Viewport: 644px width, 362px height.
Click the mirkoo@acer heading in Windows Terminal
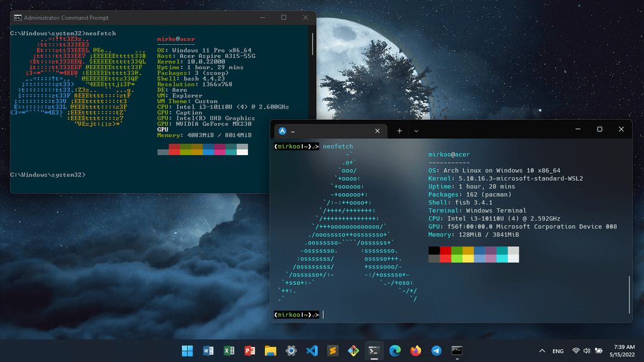pos(449,154)
